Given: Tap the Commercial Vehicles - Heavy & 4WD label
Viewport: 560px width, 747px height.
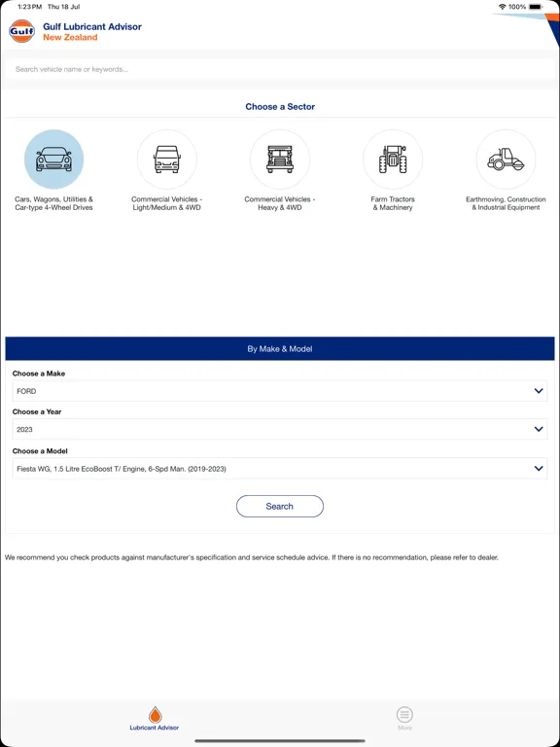Looking at the screenshot, I should (280, 203).
